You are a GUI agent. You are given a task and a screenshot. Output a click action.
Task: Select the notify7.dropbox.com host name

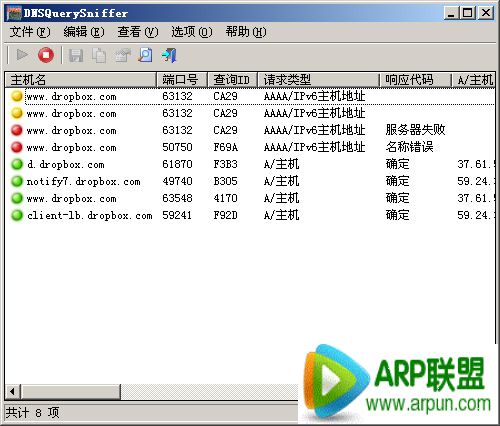[x=83, y=181]
